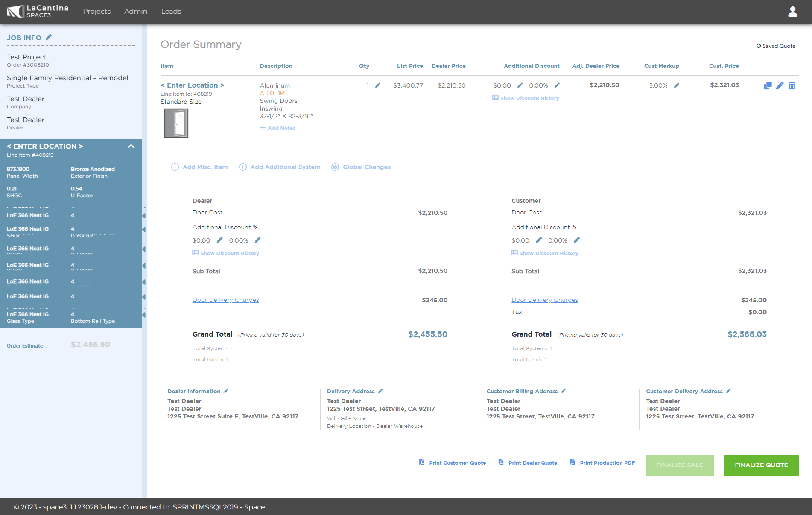Edit quantity pencil in line item row
Image resolution: width=812 pixels, height=515 pixels.
[x=377, y=85]
